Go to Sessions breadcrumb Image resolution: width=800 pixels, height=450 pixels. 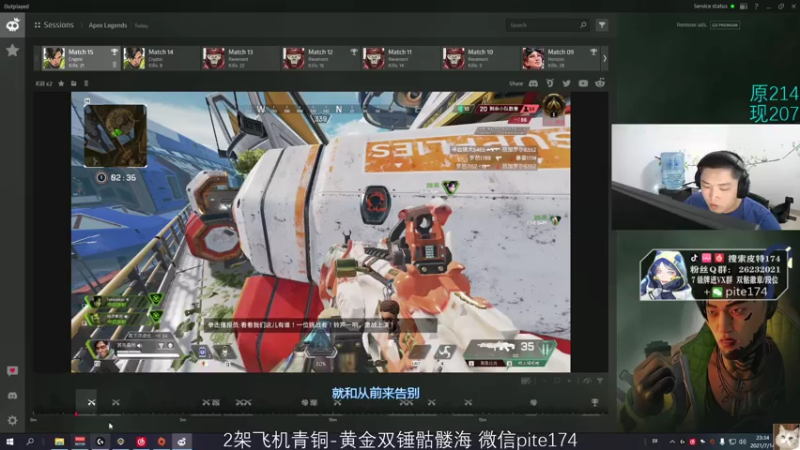59,25
